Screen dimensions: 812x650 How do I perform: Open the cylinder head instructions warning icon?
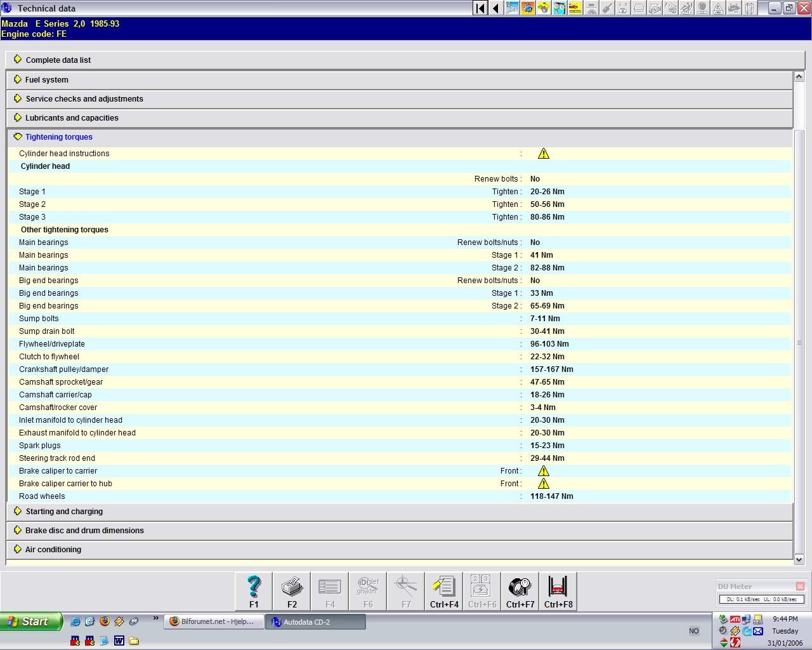point(544,154)
